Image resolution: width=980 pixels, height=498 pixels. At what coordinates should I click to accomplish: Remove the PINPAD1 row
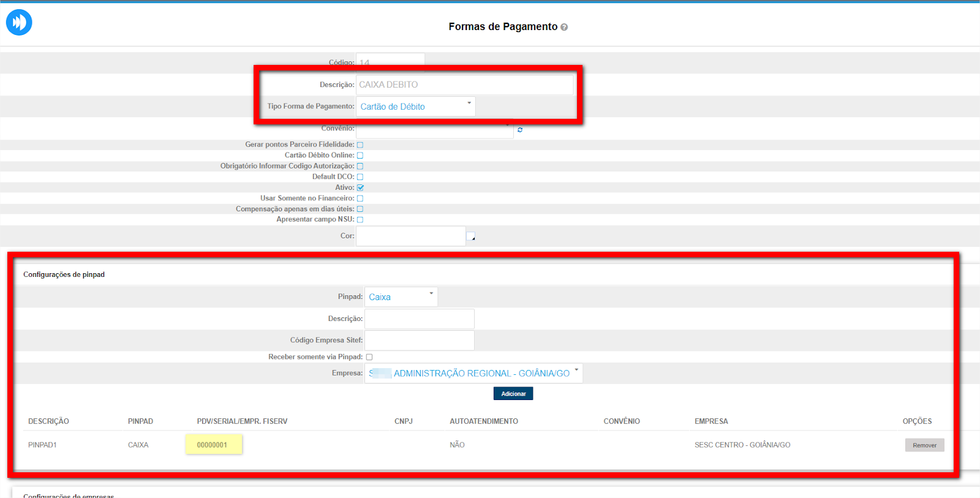pyautogui.click(x=924, y=445)
